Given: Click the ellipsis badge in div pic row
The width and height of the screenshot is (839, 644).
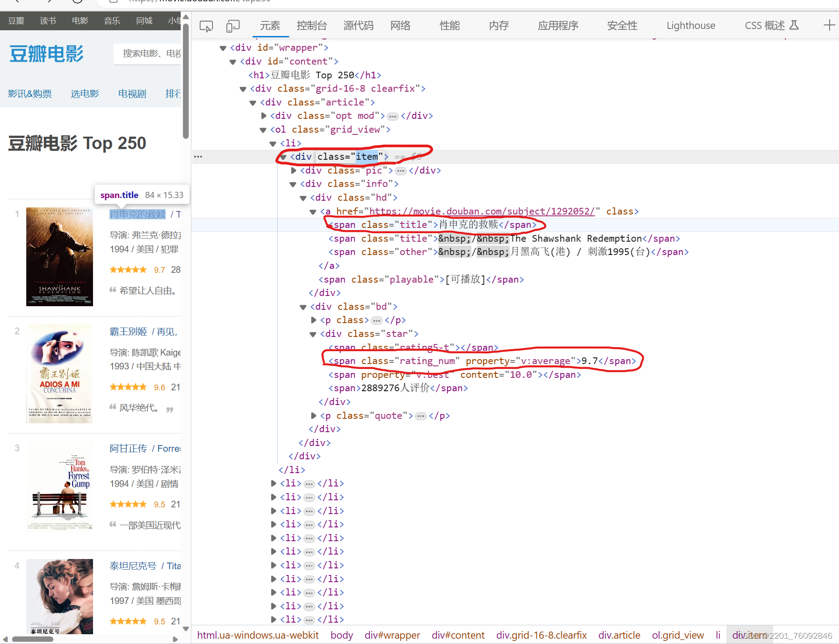Looking at the screenshot, I should [x=401, y=171].
